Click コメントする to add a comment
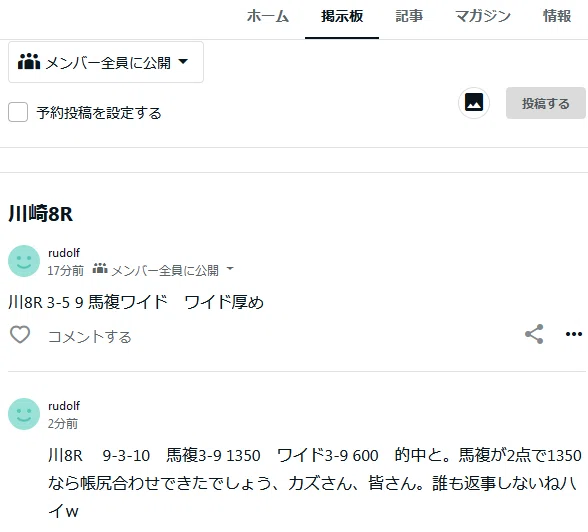 tap(90, 337)
